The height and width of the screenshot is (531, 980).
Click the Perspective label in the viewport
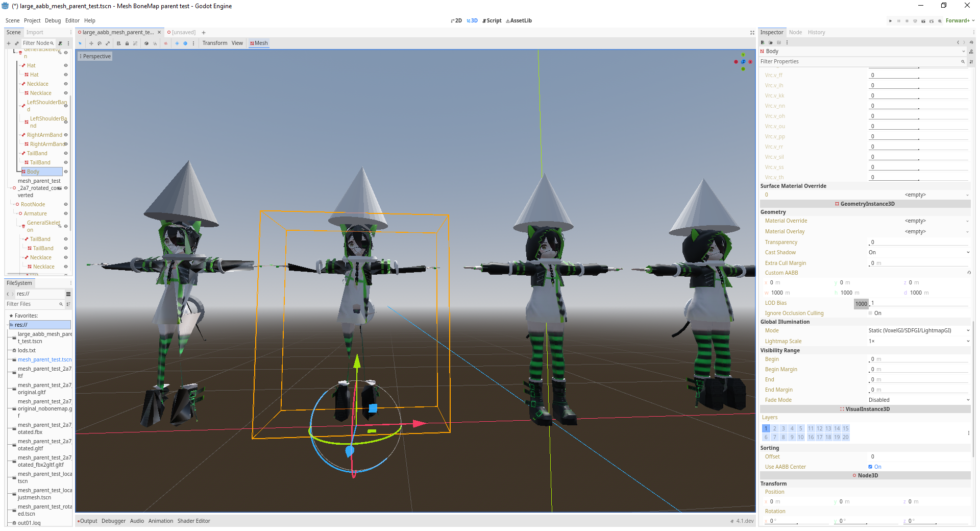click(97, 56)
